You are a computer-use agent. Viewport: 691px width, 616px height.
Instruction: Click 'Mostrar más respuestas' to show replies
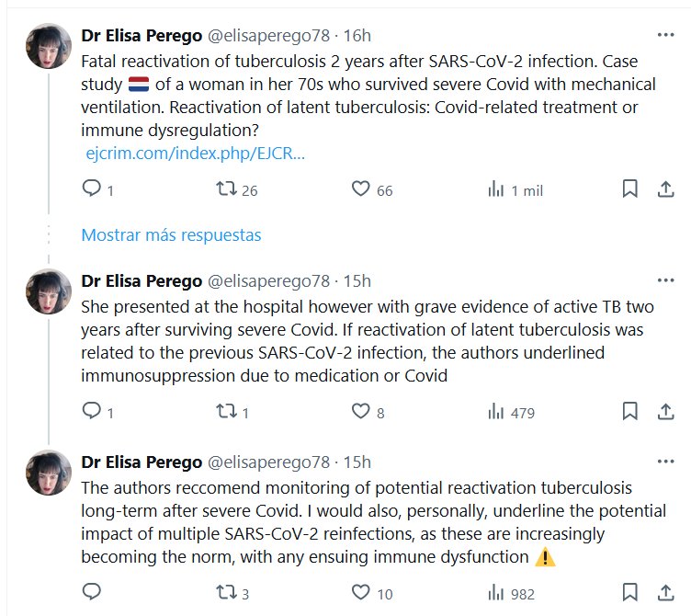tap(171, 235)
